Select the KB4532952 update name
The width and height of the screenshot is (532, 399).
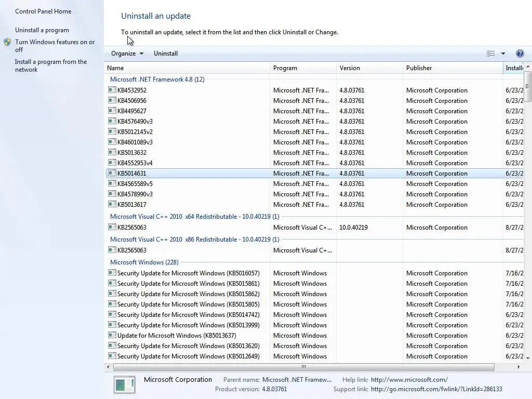[x=131, y=90]
